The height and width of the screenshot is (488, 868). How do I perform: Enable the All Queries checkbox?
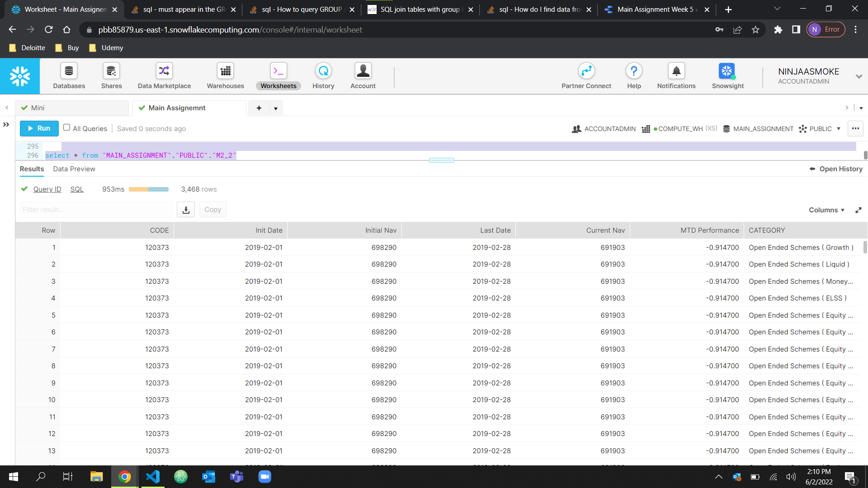click(66, 128)
